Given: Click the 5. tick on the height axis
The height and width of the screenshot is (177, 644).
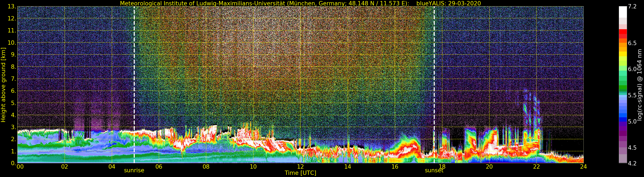Looking at the screenshot, I should pos(14,103).
